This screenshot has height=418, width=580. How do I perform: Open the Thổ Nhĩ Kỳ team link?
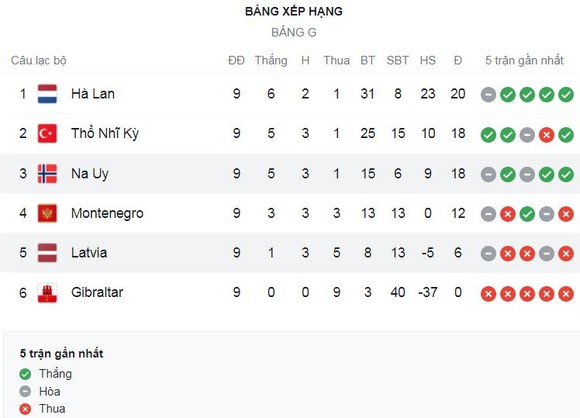pyautogui.click(x=105, y=133)
